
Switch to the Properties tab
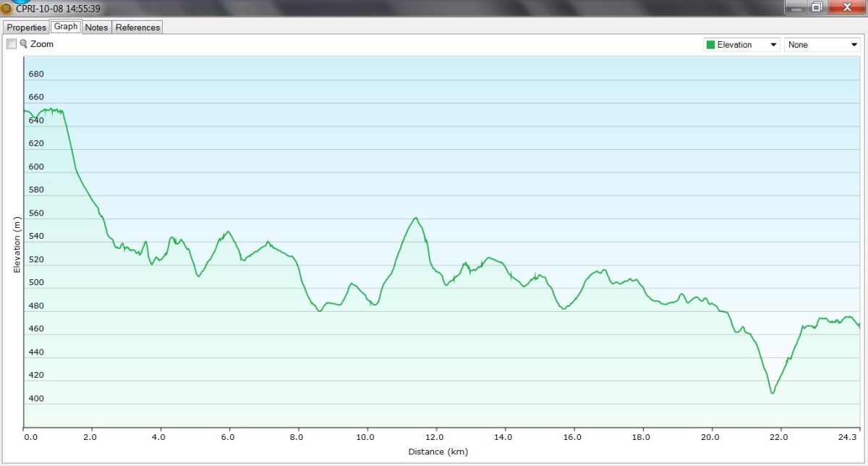(27, 27)
